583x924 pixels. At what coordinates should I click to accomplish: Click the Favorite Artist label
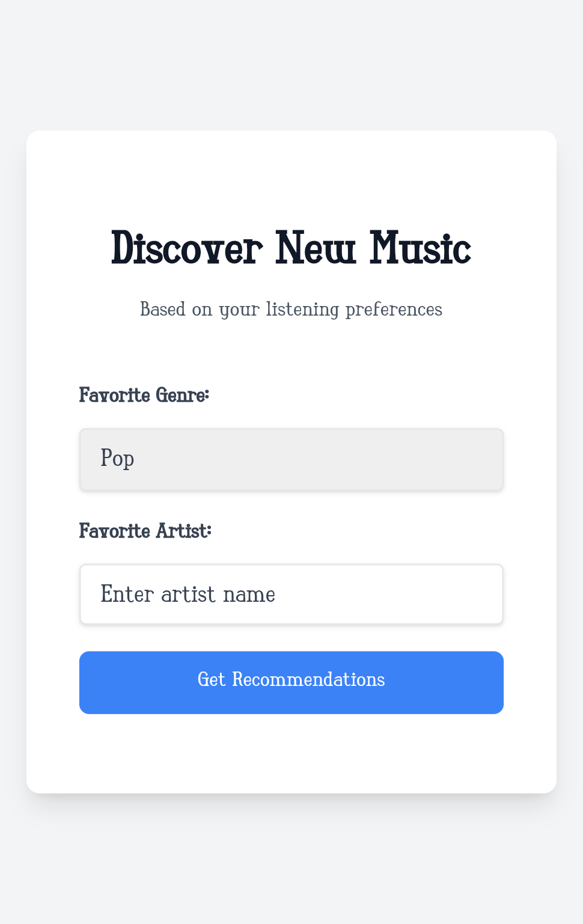[x=145, y=531]
